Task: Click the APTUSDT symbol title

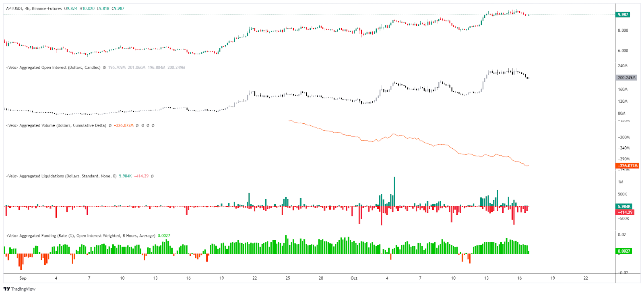Action: [x=14, y=8]
